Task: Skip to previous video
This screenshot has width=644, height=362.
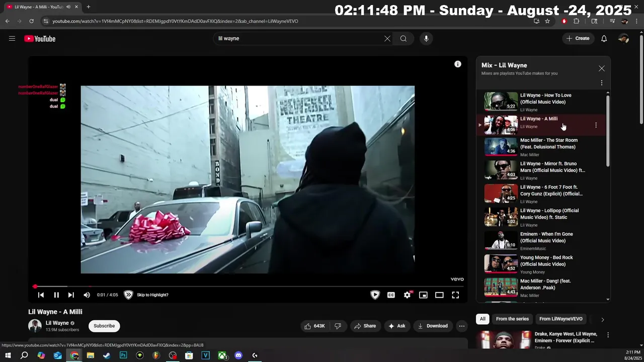Action: tap(41, 295)
